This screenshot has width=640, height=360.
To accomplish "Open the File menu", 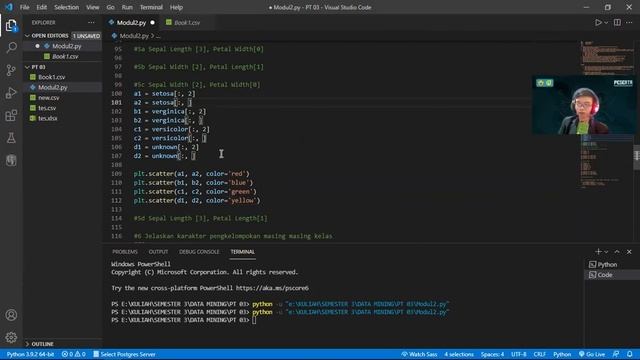I will point(24,7).
